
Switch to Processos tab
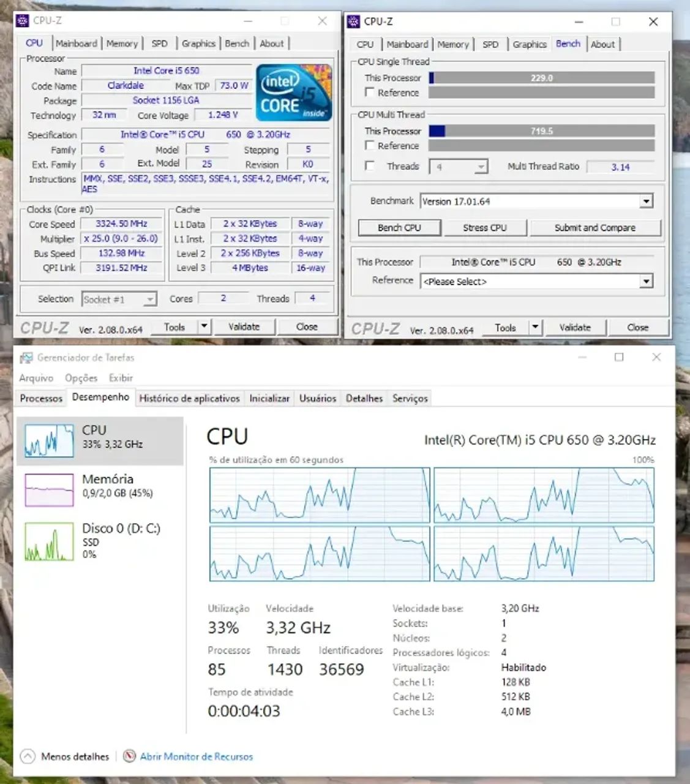(x=41, y=398)
